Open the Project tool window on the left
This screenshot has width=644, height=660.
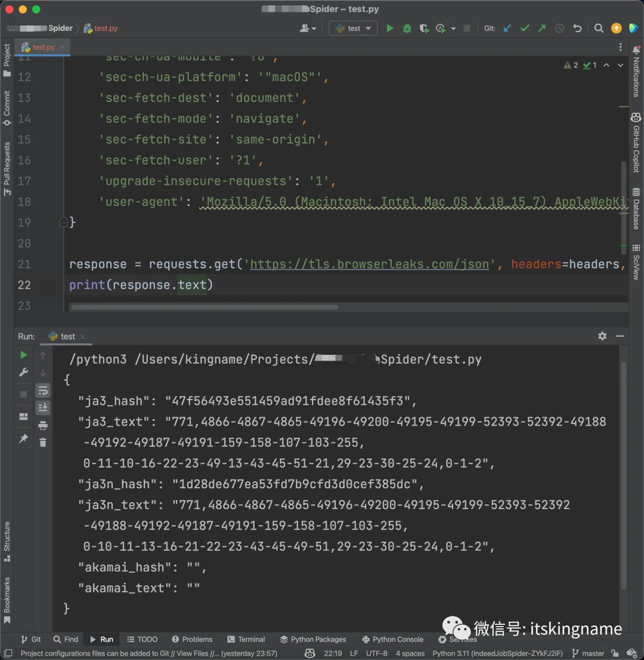click(7, 60)
